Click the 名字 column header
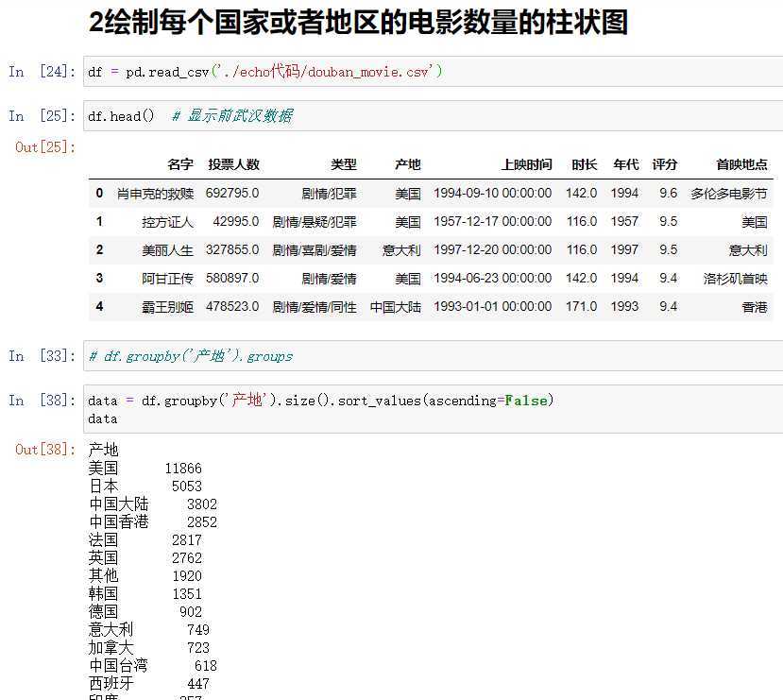783x700 pixels. point(180,164)
